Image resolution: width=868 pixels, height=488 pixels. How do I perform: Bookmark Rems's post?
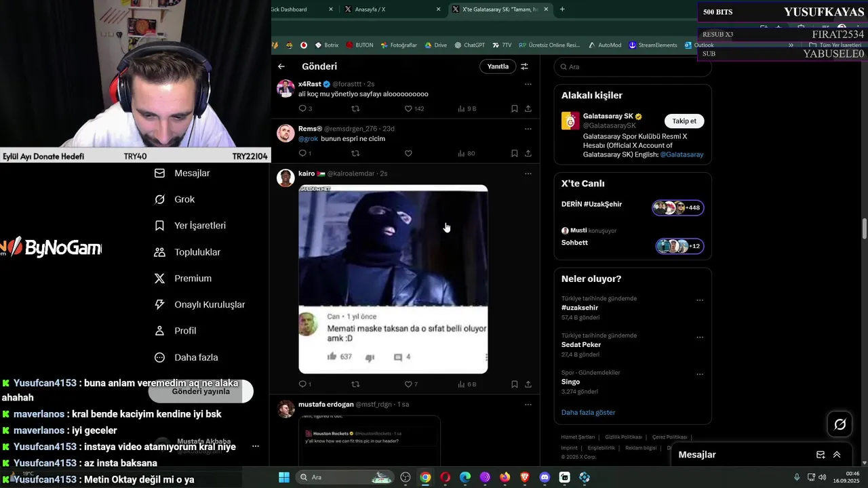[515, 153]
